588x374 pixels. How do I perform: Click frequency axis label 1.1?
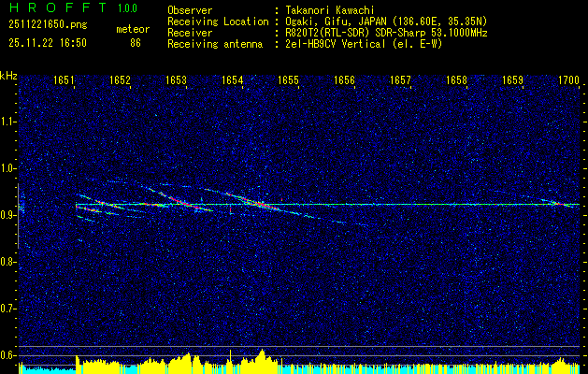[8, 122]
